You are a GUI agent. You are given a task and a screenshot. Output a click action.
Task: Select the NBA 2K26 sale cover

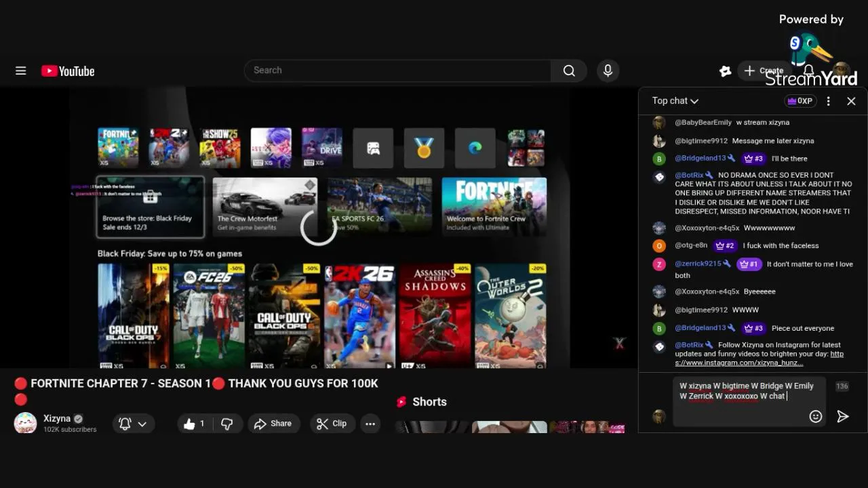[359, 316]
